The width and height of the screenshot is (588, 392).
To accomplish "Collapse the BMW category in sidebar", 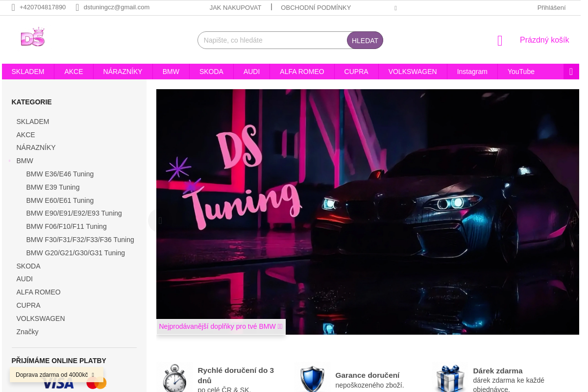I will point(9,161).
